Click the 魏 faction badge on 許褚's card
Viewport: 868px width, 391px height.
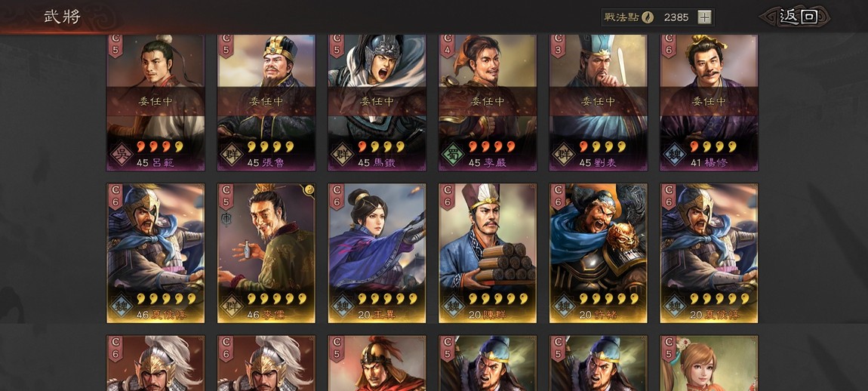click(x=563, y=306)
